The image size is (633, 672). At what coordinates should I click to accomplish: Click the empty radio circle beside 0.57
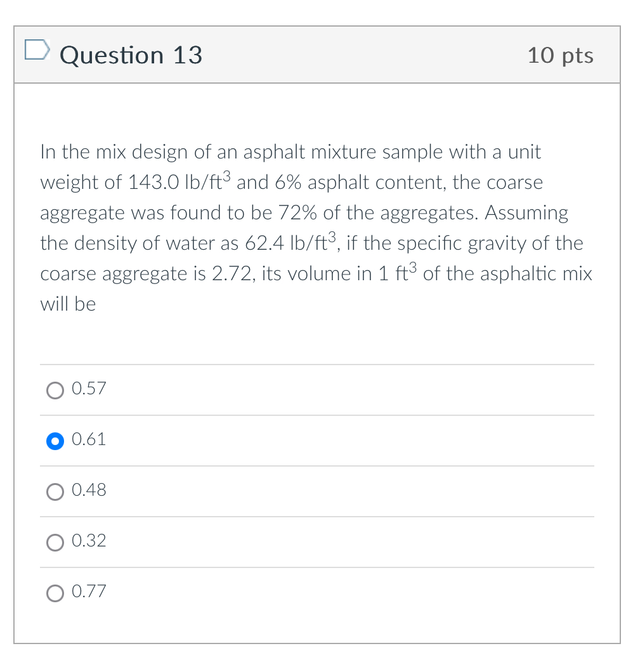[55, 390]
